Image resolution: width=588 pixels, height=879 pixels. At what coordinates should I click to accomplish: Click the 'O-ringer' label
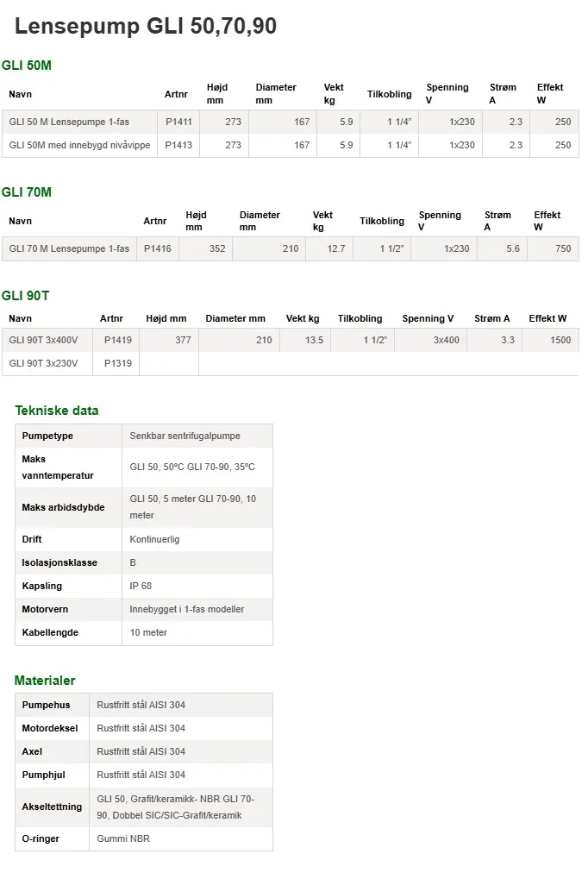(x=41, y=839)
